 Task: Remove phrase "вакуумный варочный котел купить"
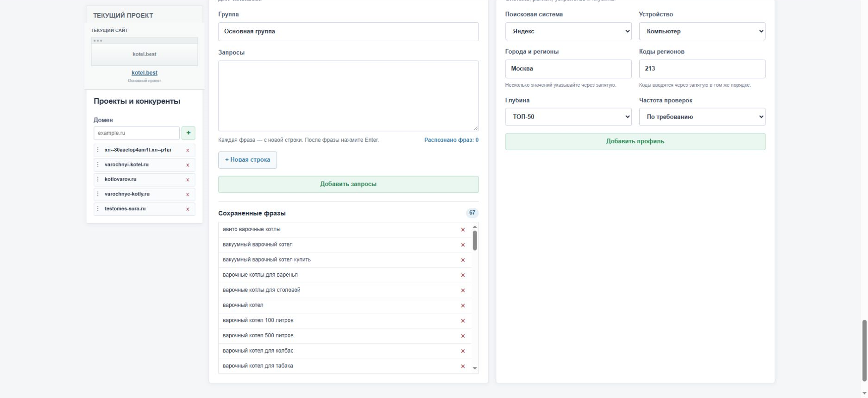tap(463, 260)
